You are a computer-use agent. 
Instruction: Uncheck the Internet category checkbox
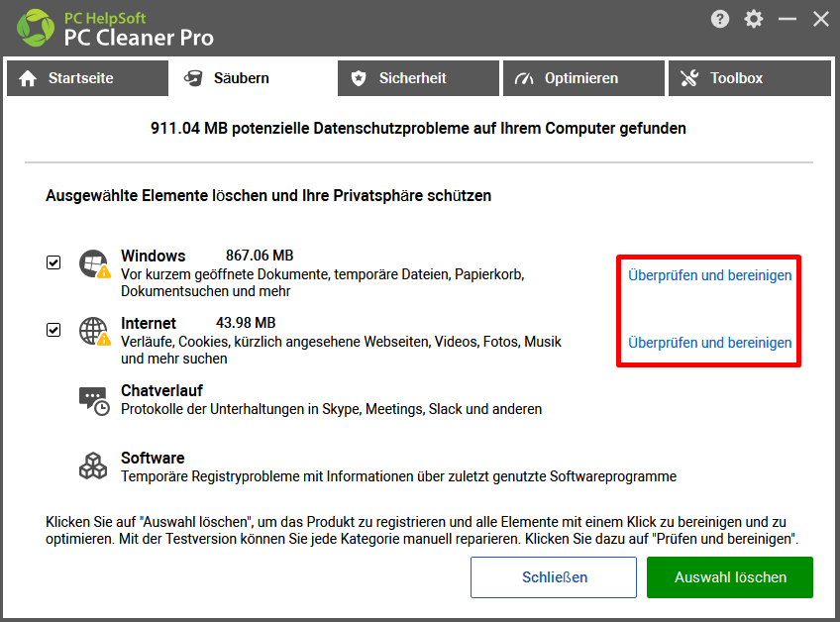(x=53, y=330)
